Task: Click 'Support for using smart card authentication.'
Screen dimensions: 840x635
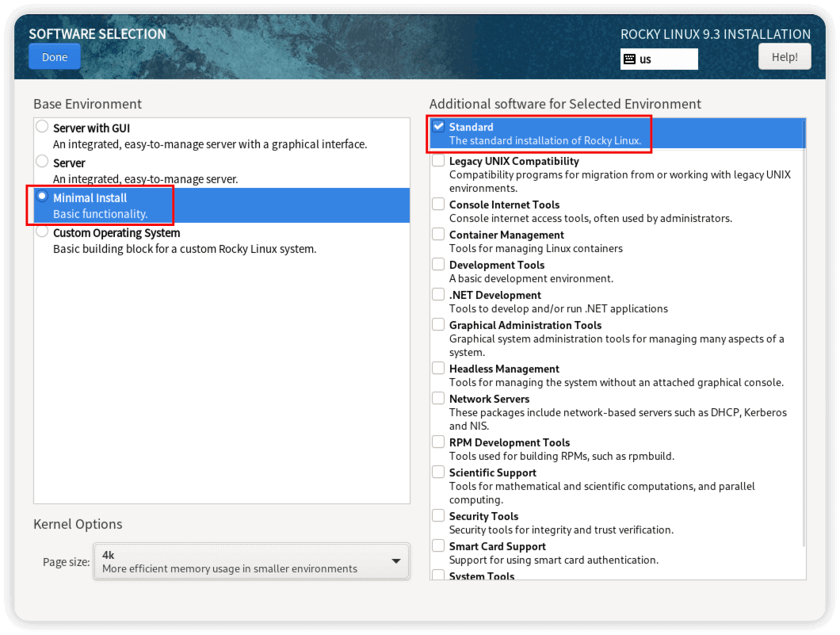Action: pyautogui.click(x=553, y=560)
